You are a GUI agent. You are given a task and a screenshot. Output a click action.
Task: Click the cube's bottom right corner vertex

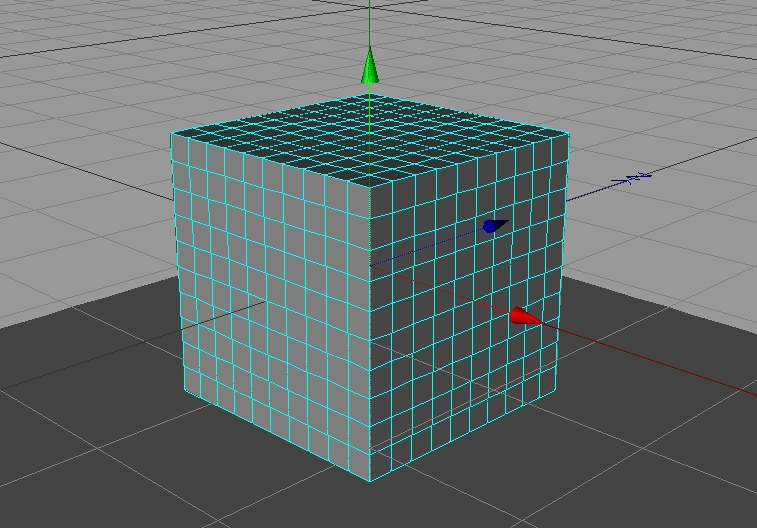pyautogui.click(x=557, y=392)
